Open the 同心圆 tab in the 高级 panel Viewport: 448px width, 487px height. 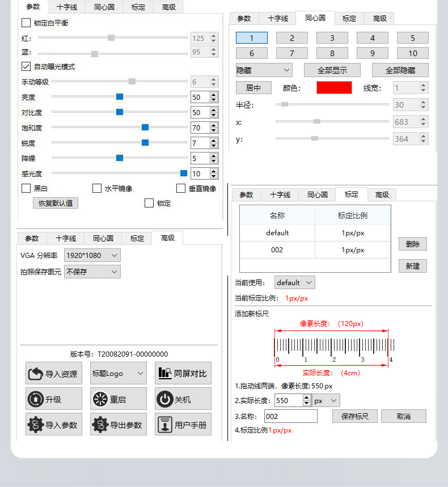[103, 238]
